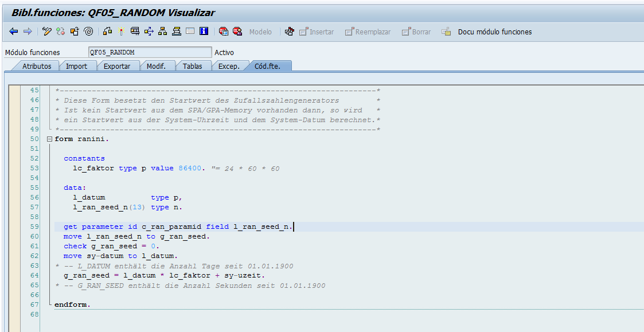Click the Módulo funciones input field
This screenshot has height=332, width=644.
[x=150, y=52]
